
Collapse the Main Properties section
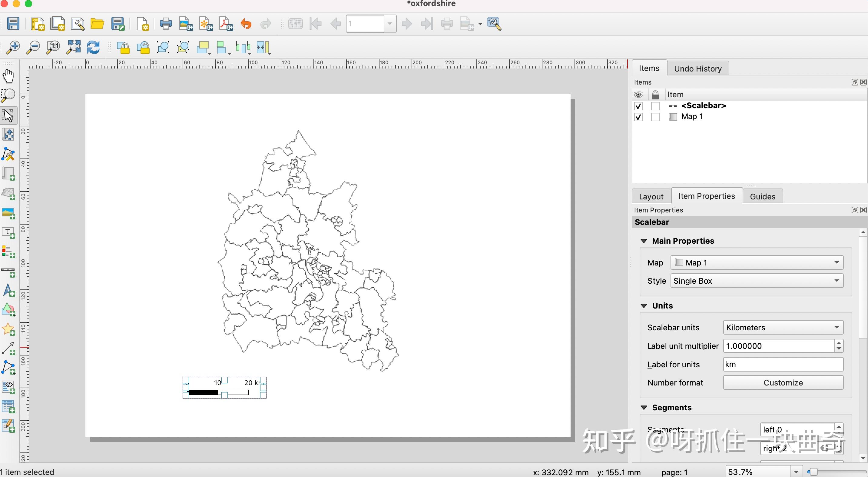pyautogui.click(x=644, y=241)
